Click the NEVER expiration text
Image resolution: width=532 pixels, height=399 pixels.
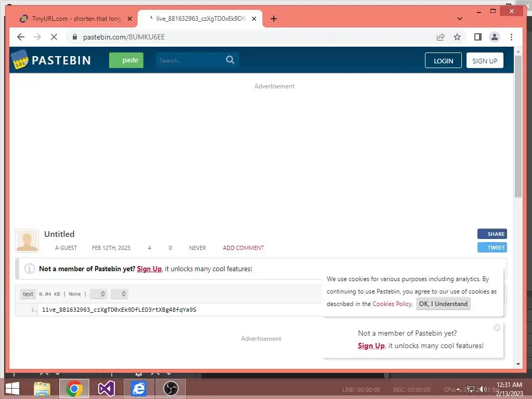click(x=197, y=248)
